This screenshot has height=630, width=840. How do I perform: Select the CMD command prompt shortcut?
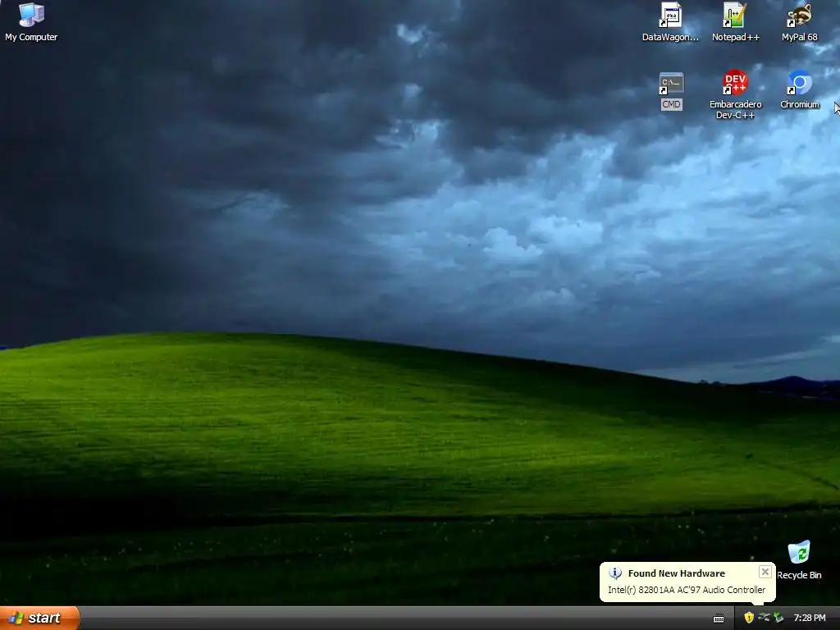(671, 91)
